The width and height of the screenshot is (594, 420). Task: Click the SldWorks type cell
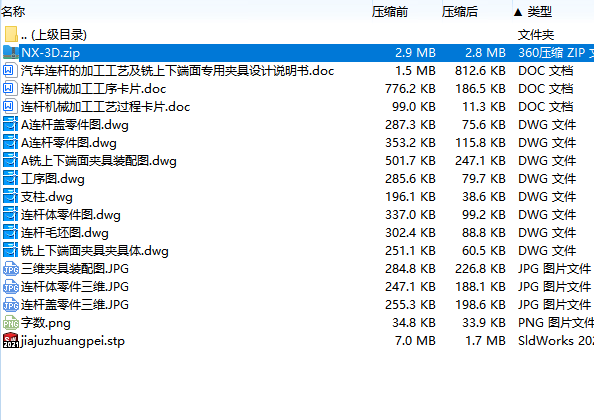pyautogui.click(x=556, y=340)
